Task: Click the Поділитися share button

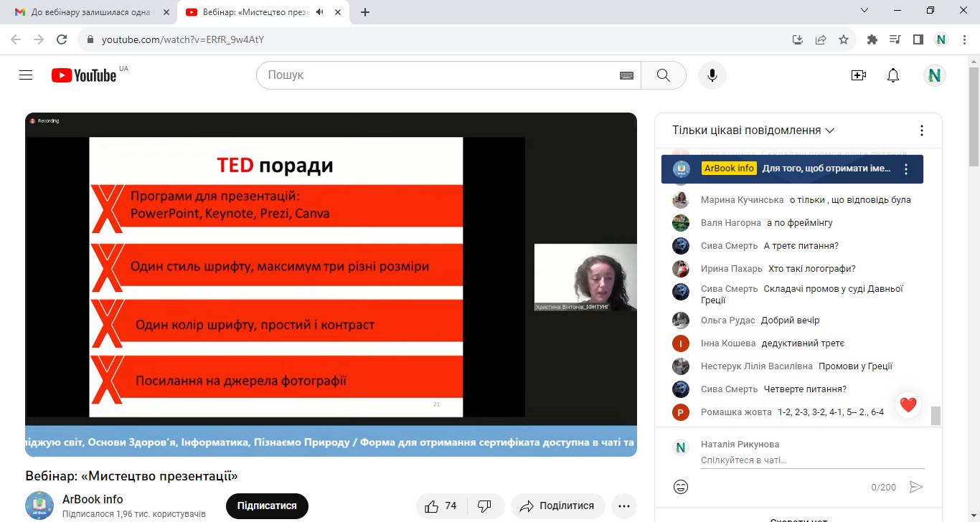Action: click(x=557, y=506)
